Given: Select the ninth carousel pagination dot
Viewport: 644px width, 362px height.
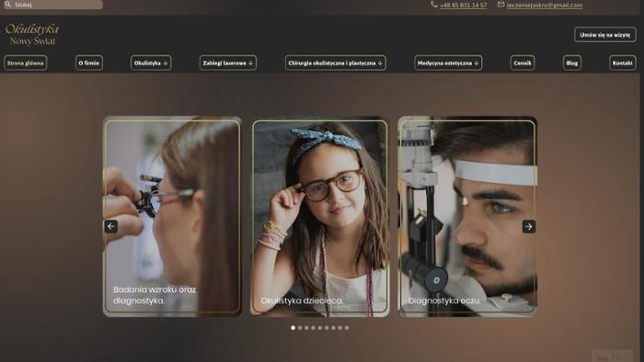Looking at the screenshot, I should (x=347, y=328).
